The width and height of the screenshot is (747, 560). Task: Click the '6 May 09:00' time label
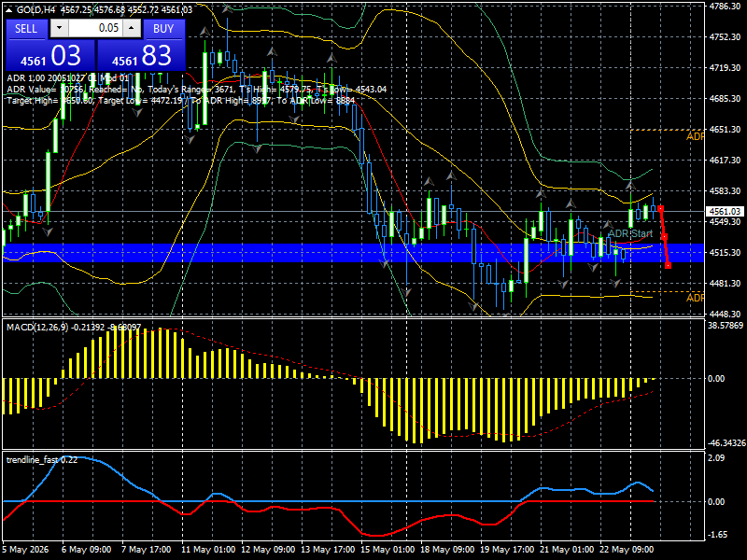tap(87, 550)
